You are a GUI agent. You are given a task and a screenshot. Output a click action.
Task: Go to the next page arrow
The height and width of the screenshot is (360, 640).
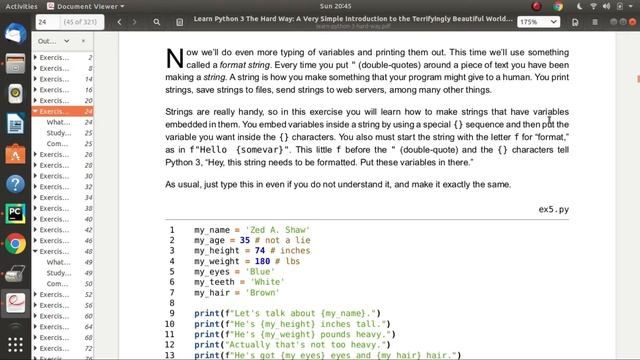click(x=134, y=22)
